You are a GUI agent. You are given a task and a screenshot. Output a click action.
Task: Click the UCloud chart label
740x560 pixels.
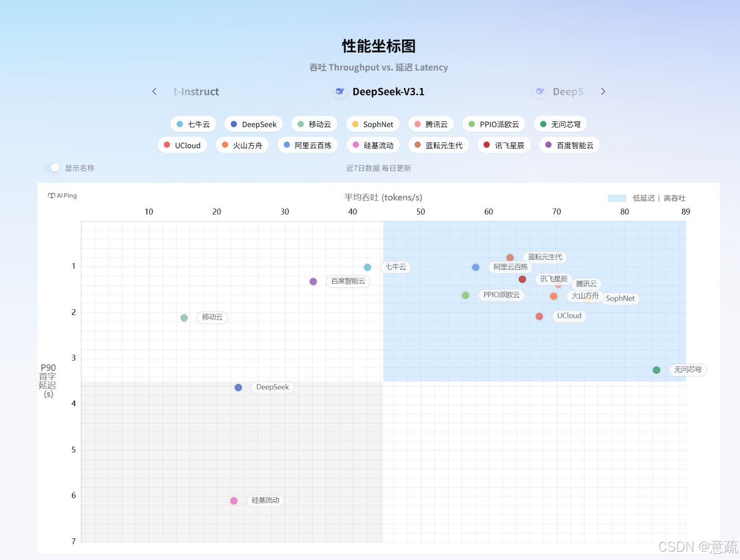pos(569,316)
